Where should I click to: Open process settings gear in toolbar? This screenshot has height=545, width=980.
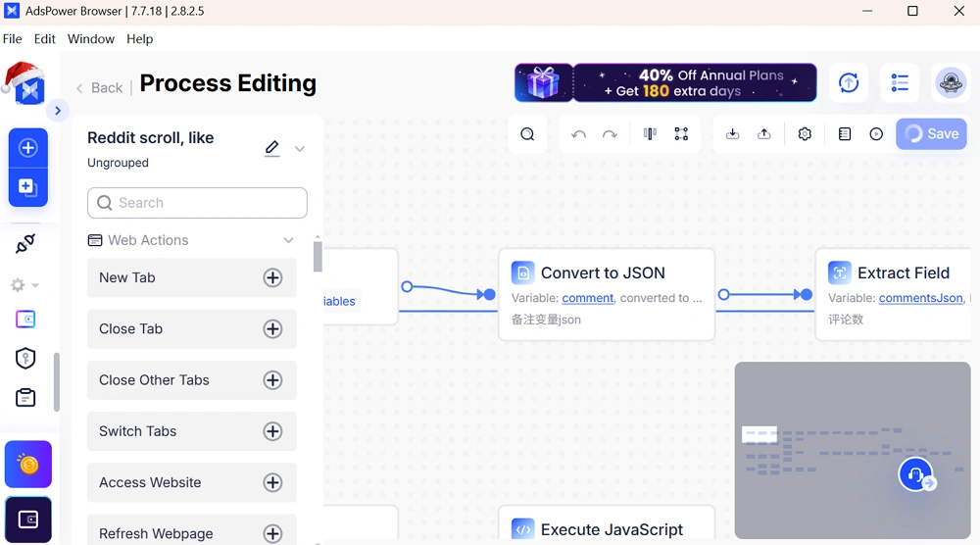(x=805, y=133)
